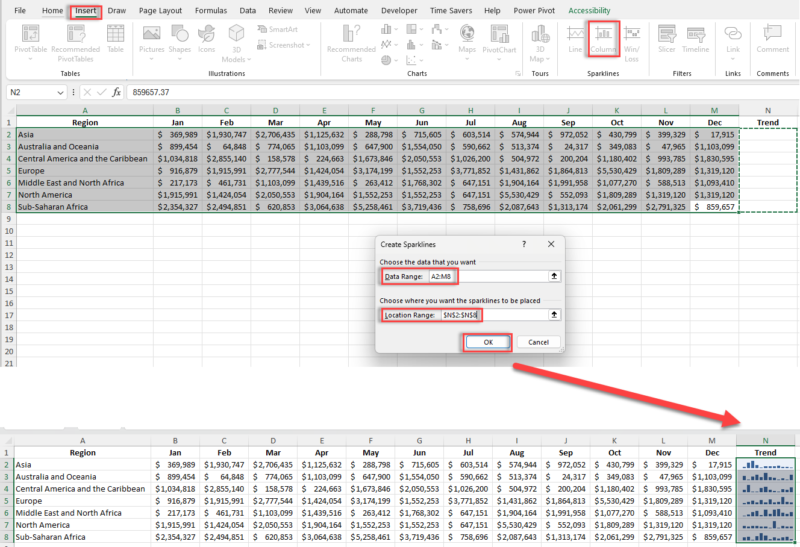Click the Maps chart icon
The height and width of the screenshot is (547, 800).
[x=467, y=39]
